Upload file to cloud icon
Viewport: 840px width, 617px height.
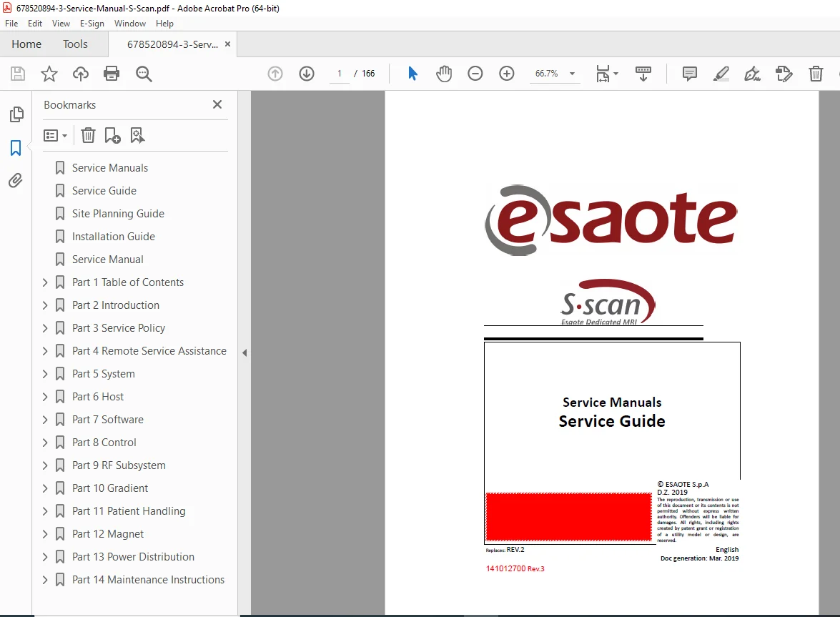(80, 74)
